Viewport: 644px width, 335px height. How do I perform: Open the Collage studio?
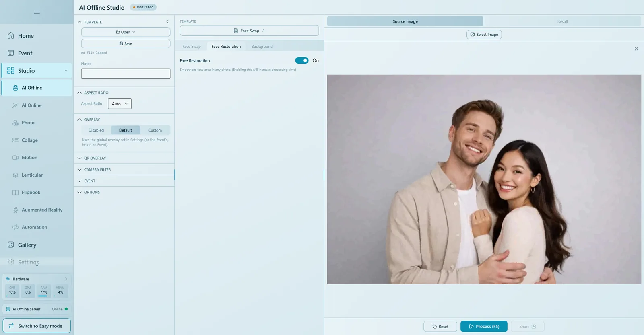coord(37,140)
